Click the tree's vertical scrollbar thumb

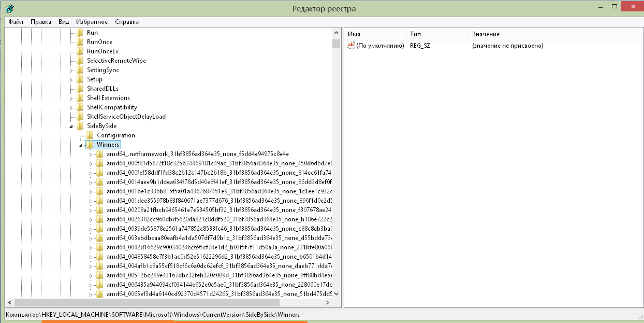point(336,43)
